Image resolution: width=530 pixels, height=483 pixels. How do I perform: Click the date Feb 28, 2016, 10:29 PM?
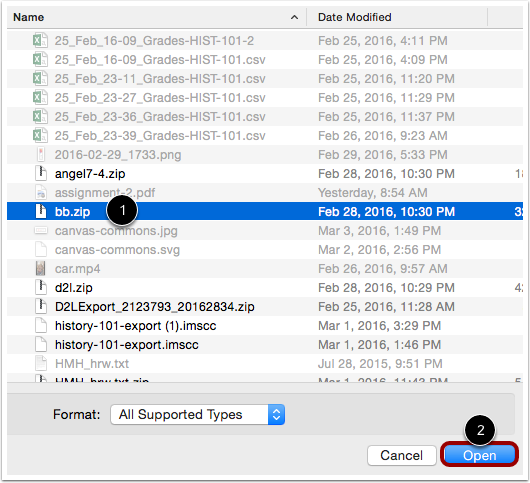(386, 288)
